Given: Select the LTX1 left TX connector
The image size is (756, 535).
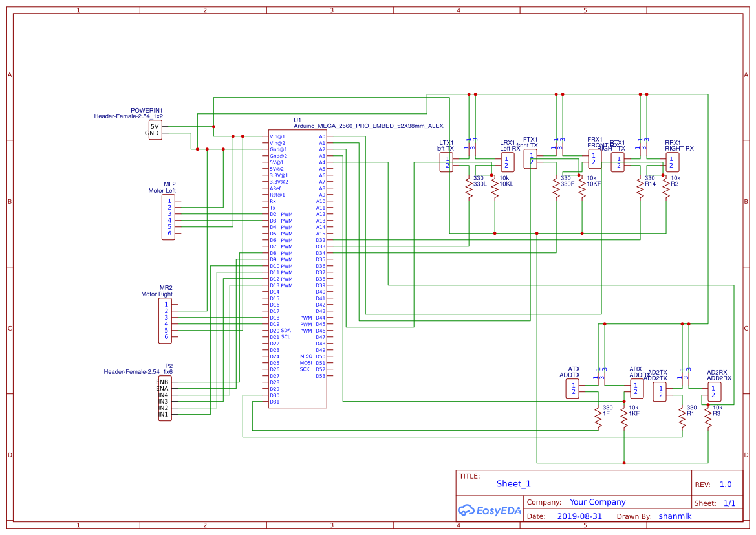Looking at the screenshot, I should 446,162.
